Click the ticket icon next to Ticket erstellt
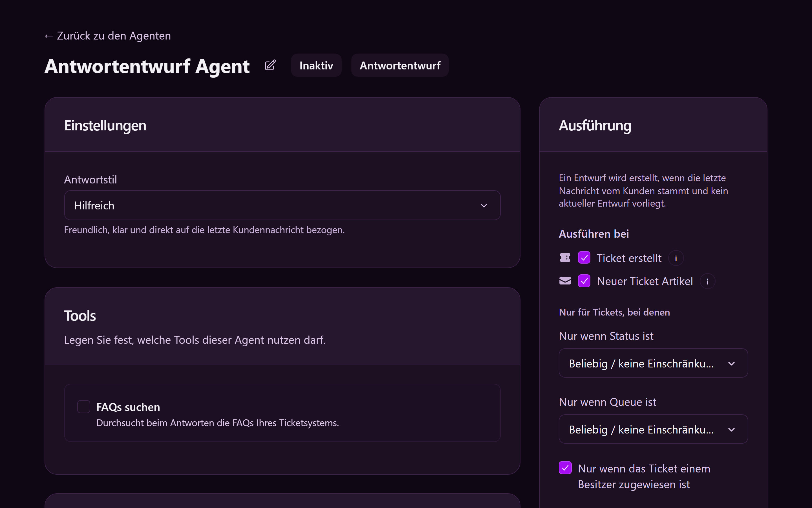 coord(565,258)
